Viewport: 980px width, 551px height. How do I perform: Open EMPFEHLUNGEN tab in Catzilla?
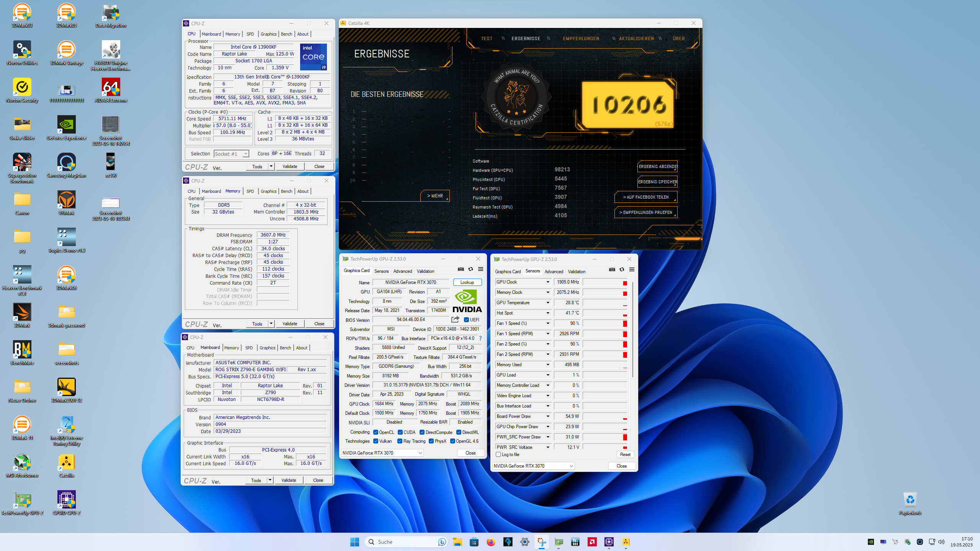point(581,39)
